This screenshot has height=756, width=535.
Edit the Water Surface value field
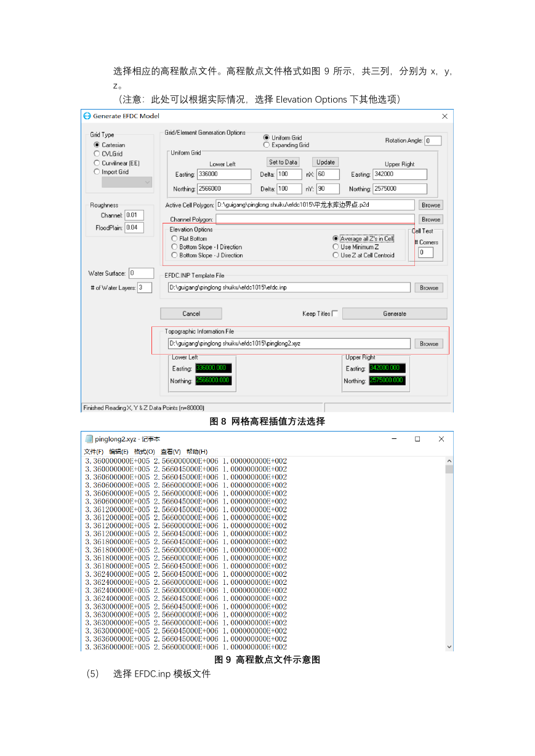click(x=141, y=273)
